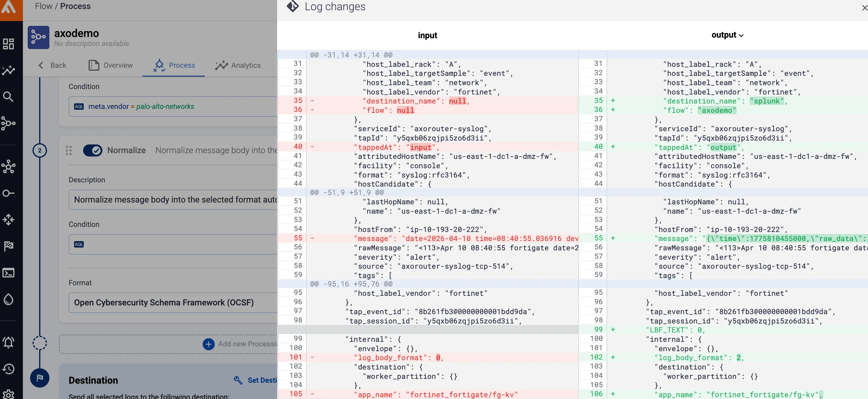This screenshot has width=868, height=399.
Task: Toggle the Normalize step switch off
Action: [x=93, y=150]
